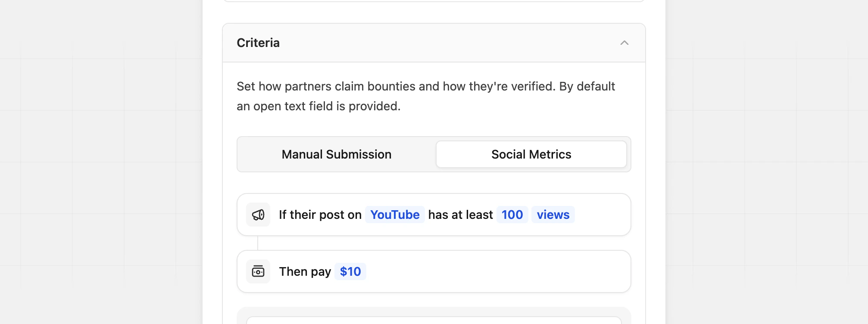
Task: Select the megaphone badge of the social metric rule
Action: pos(258,215)
